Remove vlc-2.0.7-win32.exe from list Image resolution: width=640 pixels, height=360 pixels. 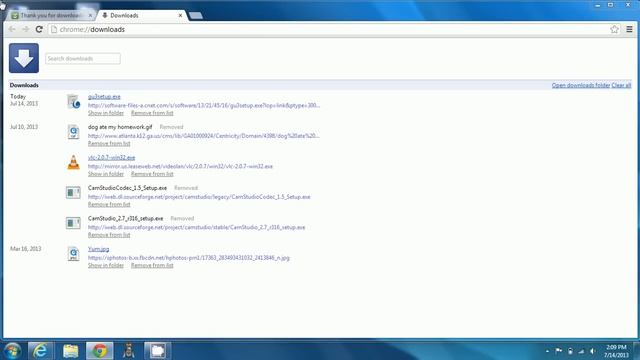[x=152, y=174]
